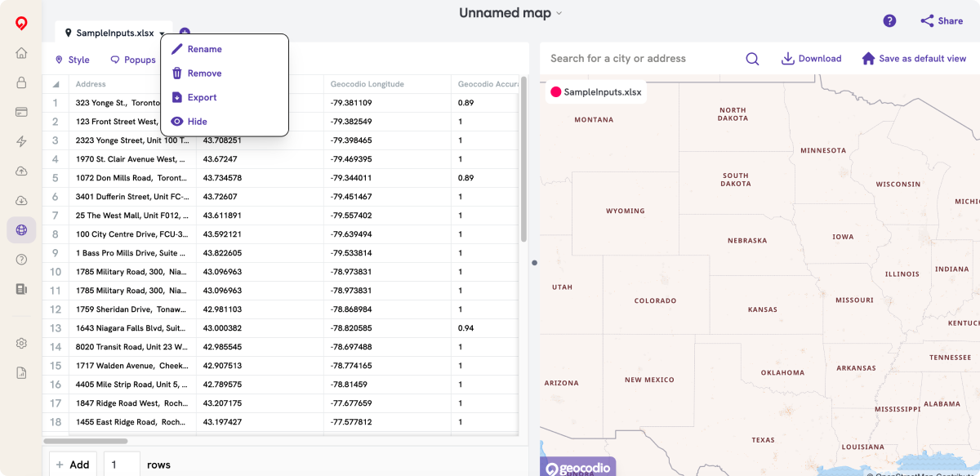Select latitude cell 42.789575
The width and height of the screenshot is (980, 476).
coord(260,385)
